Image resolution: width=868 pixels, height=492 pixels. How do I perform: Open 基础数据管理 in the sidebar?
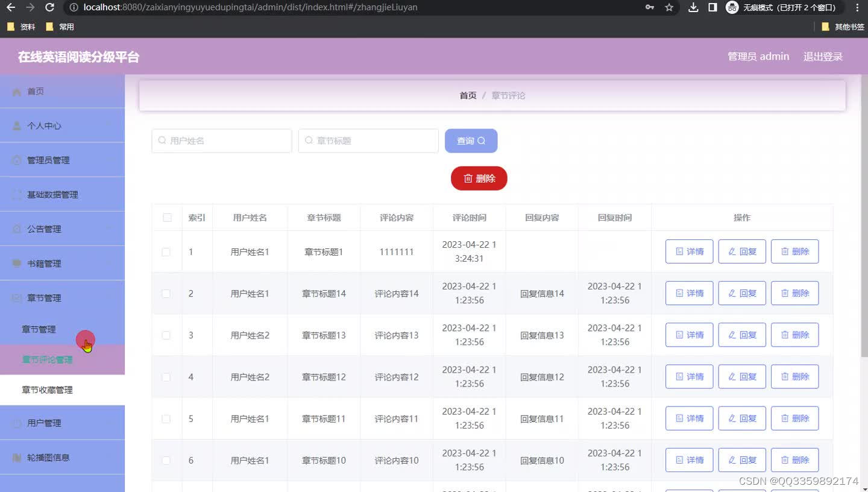tap(62, 195)
